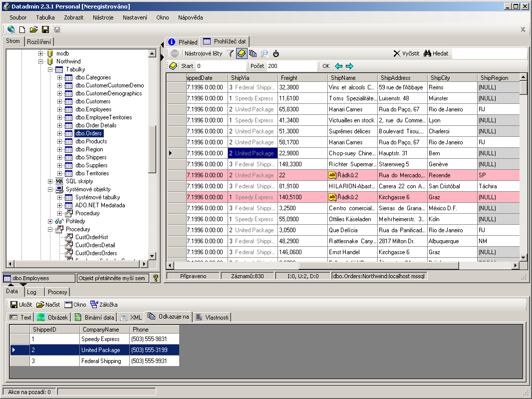The width and height of the screenshot is (532, 399).
Task: Click the globe connect icon in main toolbar
Action: [x=11, y=29]
